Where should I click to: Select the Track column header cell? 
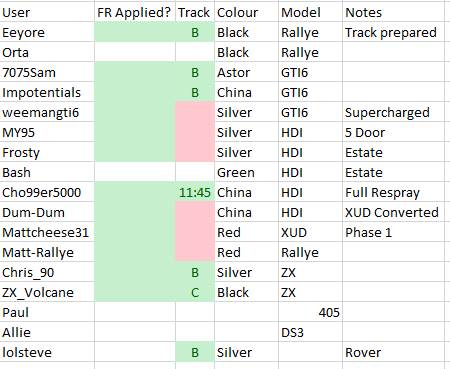(x=195, y=12)
